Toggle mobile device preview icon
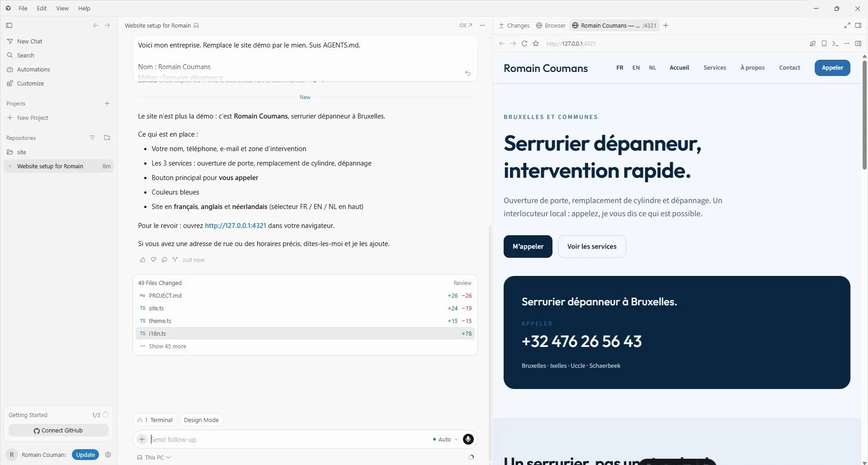Image resolution: width=868 pixels, height=465 pixels. coord(824,43)
